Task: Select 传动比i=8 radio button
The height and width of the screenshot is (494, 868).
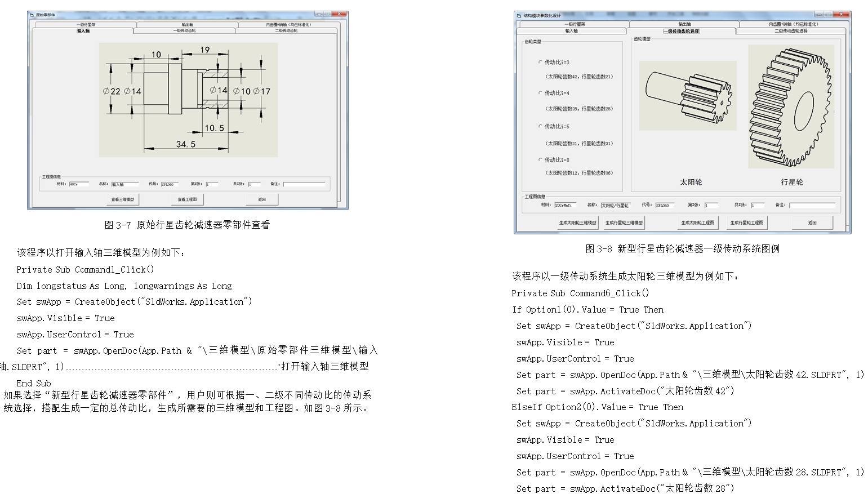Action: click(554, 160)
